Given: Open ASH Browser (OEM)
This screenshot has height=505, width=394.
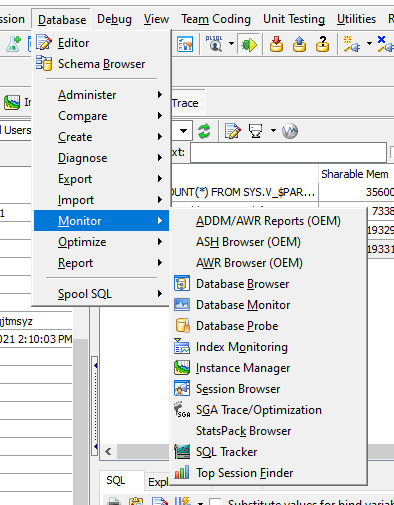Looking at the screenshot, I should 269,242.
